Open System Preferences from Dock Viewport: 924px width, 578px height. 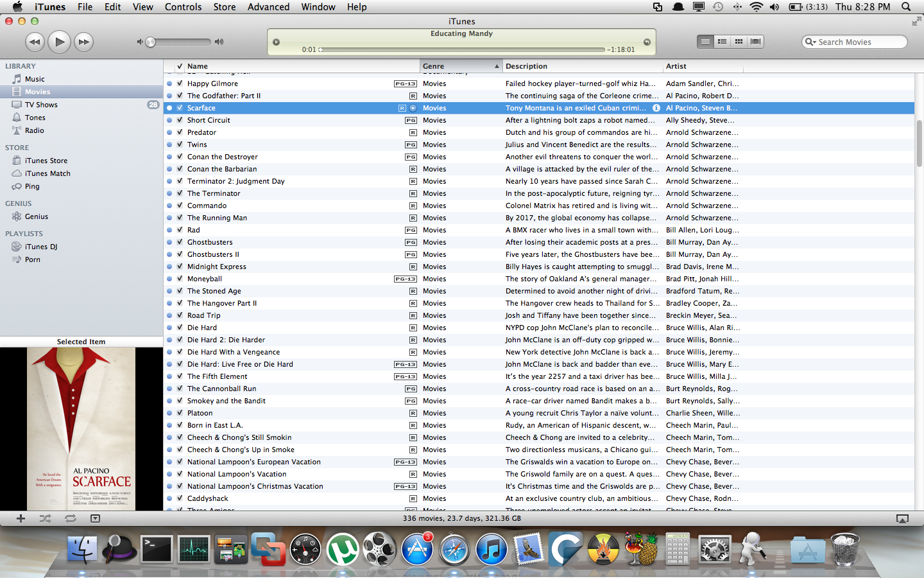tap(715, 550)
